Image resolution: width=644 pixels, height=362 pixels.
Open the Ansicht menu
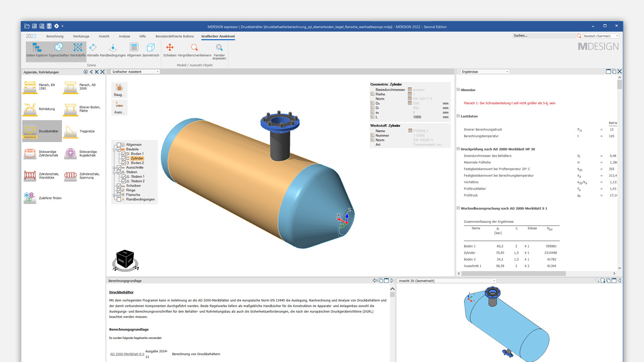(104, 36)
